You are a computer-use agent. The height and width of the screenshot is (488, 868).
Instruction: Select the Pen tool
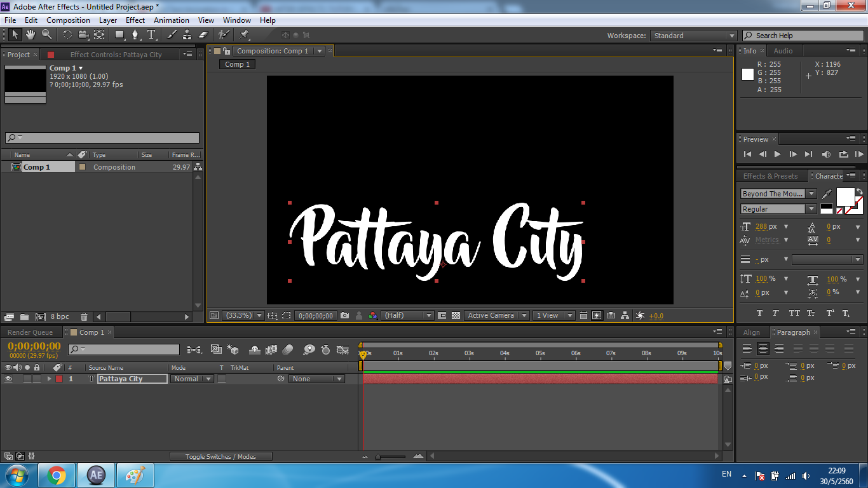pos(135,34)
